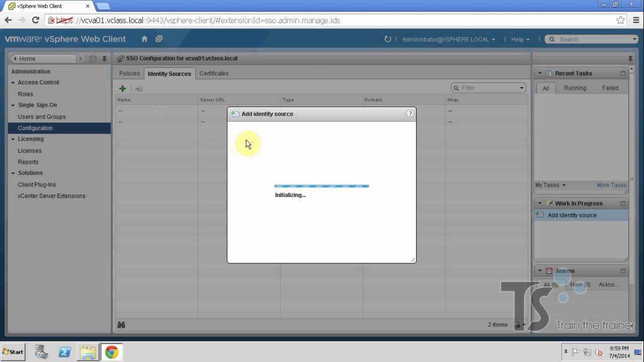Image resolution: width=644 pixels, height=362 pixels.
Task: Open the export list icon in footer
Action: [519, 325]
